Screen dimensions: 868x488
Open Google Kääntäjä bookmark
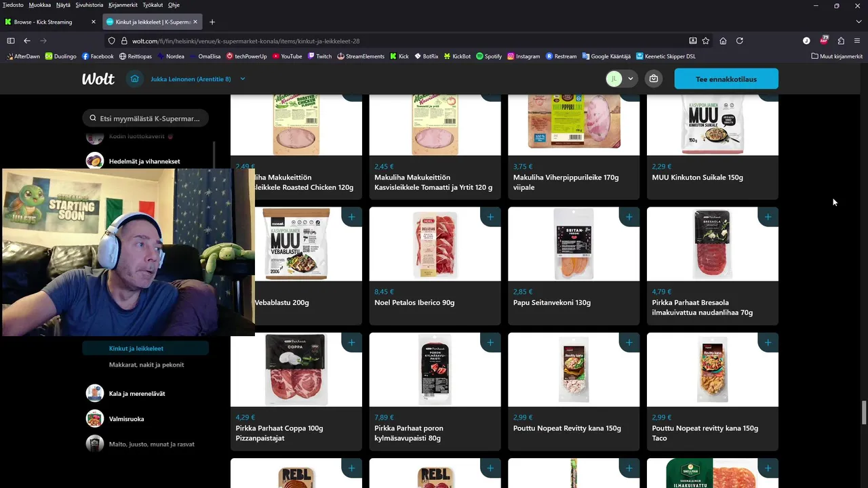(606, 56)
